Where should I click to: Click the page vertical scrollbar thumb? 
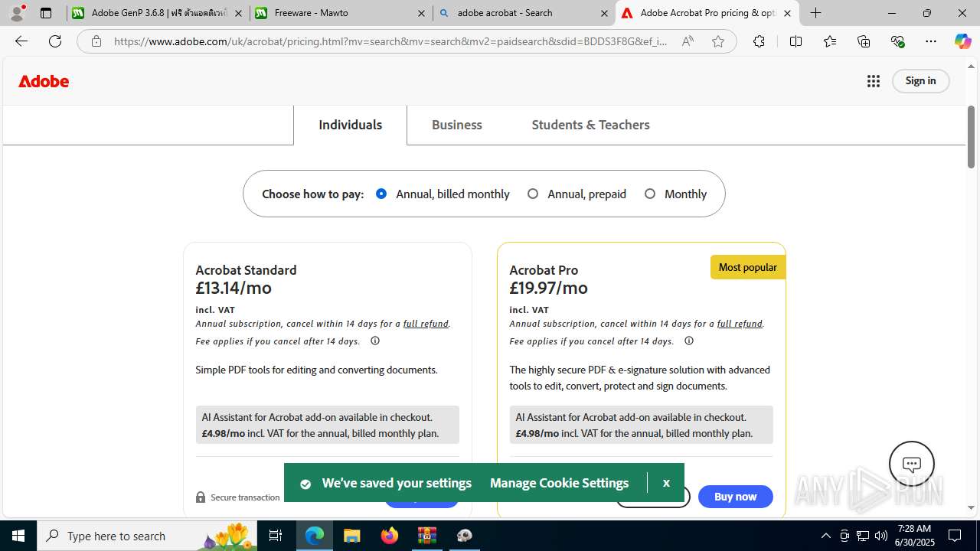point(971,137)
